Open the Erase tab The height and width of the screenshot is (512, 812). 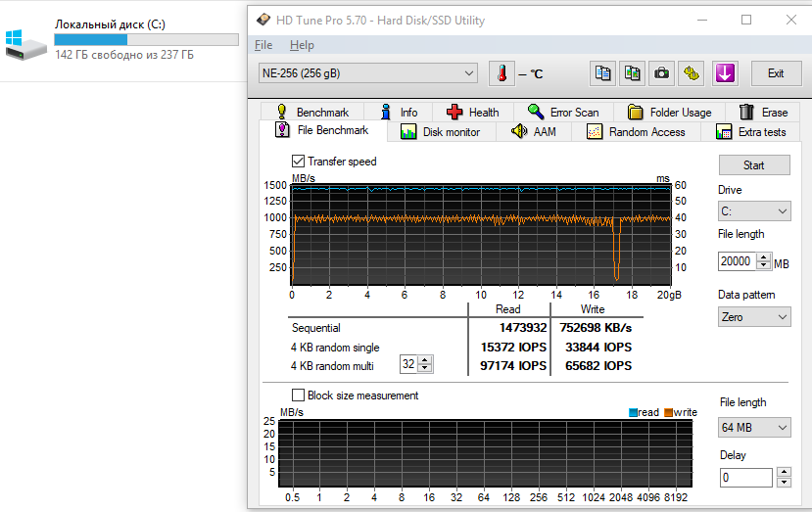(763, 112)
